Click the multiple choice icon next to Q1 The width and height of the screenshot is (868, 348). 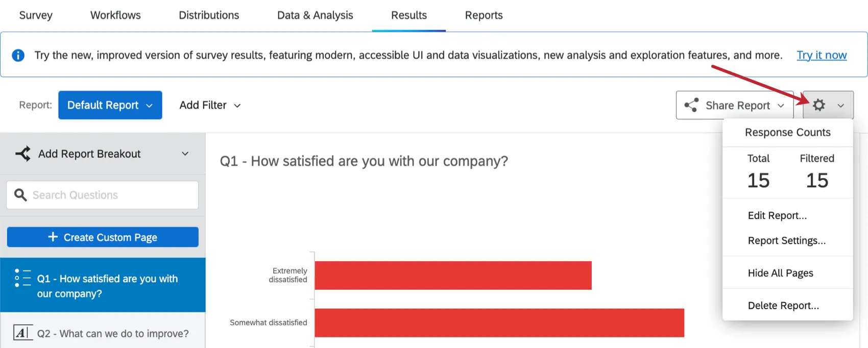point(21,278)
